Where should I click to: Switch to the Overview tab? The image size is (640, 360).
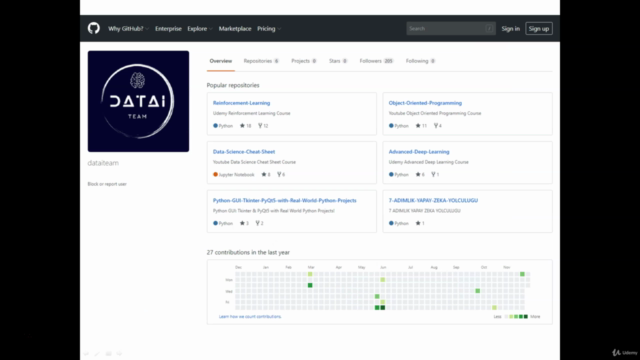221,61
